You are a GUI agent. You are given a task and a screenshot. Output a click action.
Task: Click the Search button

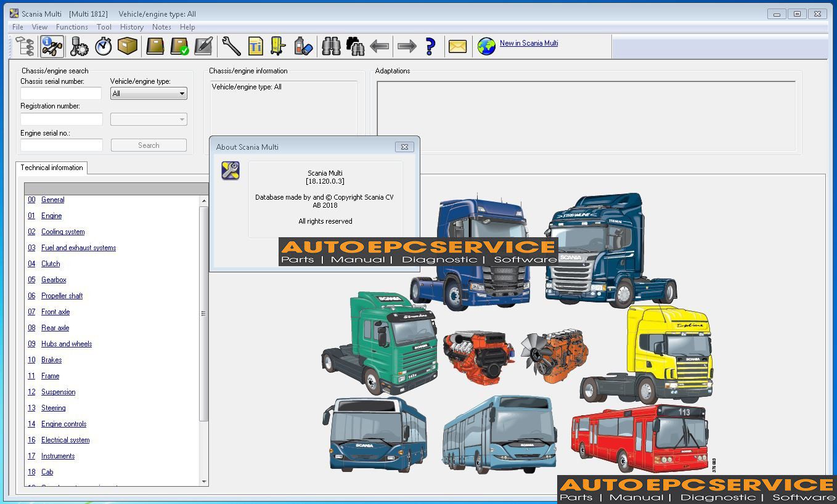[149, 145]
